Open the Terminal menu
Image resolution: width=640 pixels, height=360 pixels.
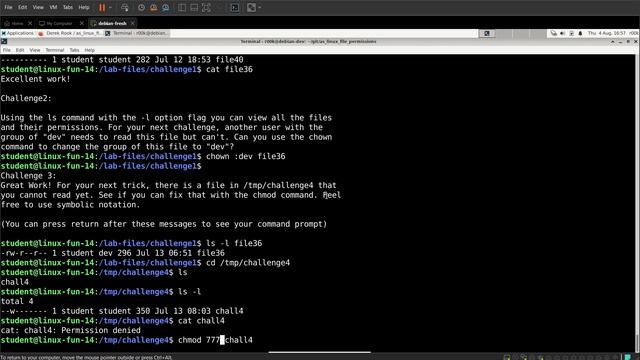pos(55,50)
